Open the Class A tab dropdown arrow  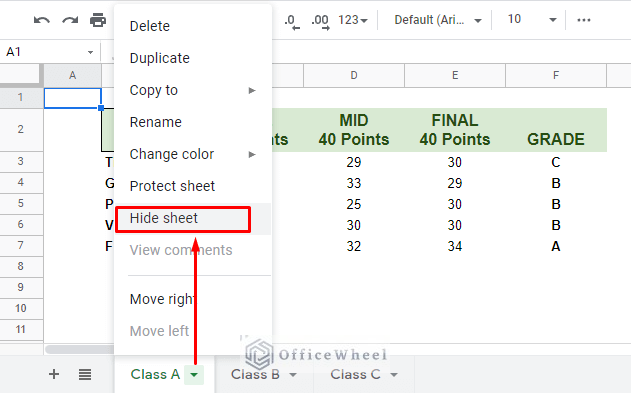[x=194, y=375]
